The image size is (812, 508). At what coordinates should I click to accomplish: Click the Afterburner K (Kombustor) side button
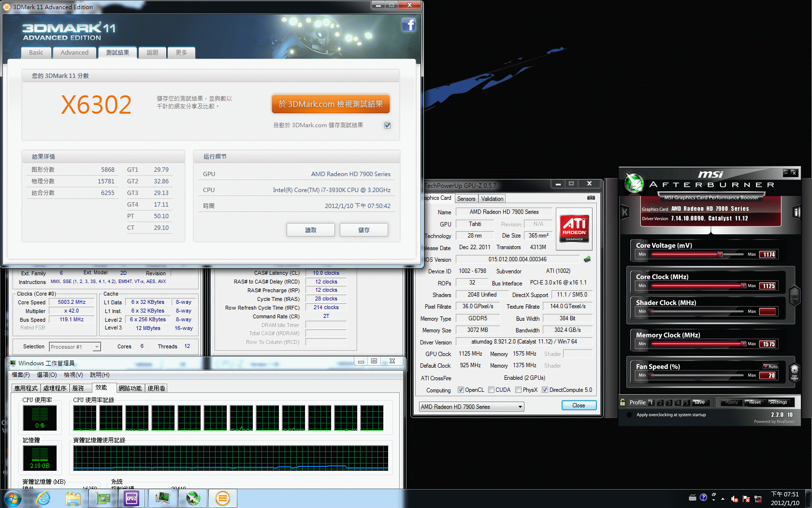coord(624,212)
